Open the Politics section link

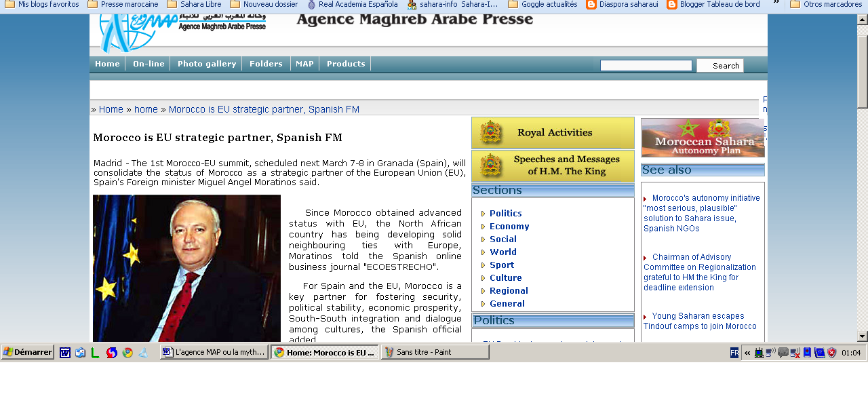tap(505, 213)
